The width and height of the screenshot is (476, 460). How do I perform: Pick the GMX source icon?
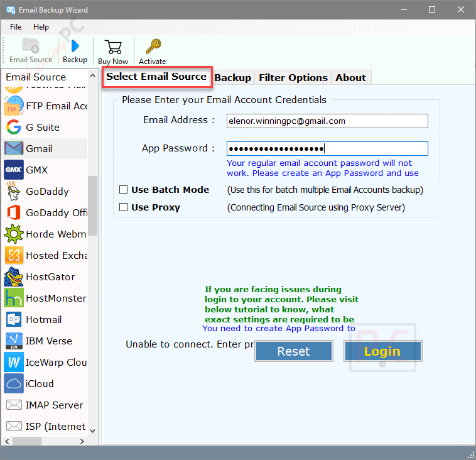coord(14,170)
